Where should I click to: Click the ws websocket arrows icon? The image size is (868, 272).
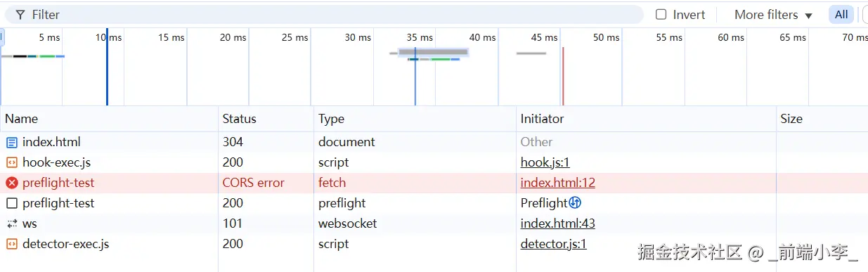pyautogui.click(x=11, y=224)
